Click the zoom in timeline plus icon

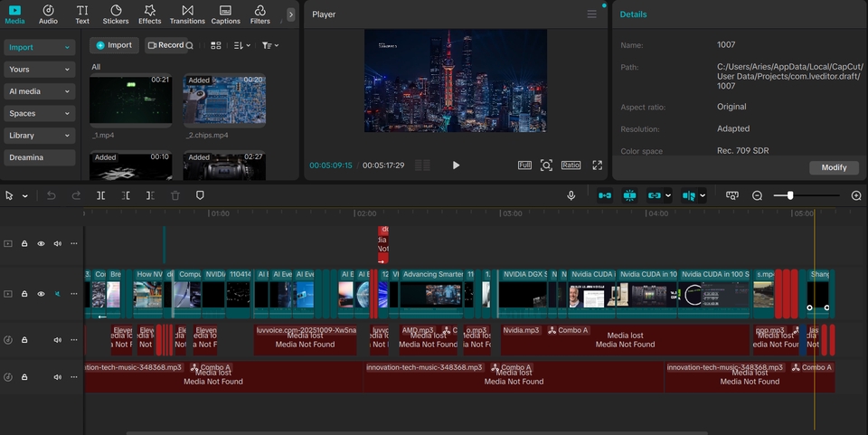(856, 195)
